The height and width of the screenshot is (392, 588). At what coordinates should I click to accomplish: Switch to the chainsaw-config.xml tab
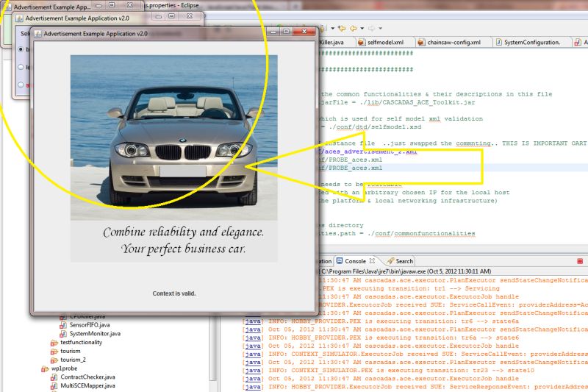(x=453, y=43)
